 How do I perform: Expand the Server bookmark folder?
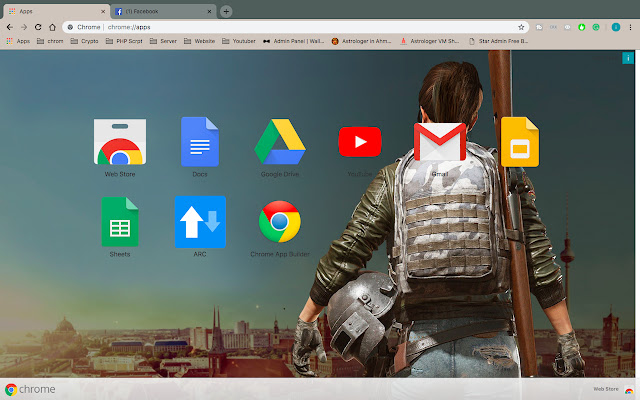(x=163, y=41)
